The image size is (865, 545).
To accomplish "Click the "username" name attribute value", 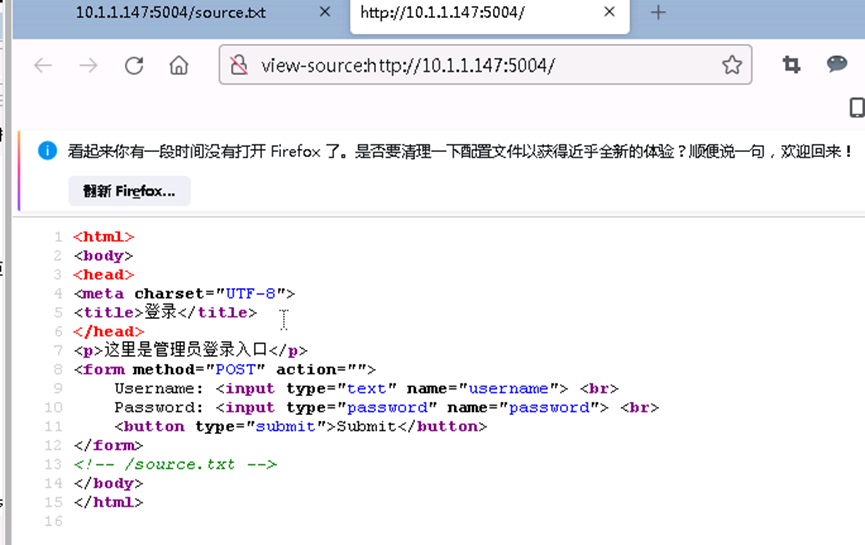I will [x=508, y=388].
